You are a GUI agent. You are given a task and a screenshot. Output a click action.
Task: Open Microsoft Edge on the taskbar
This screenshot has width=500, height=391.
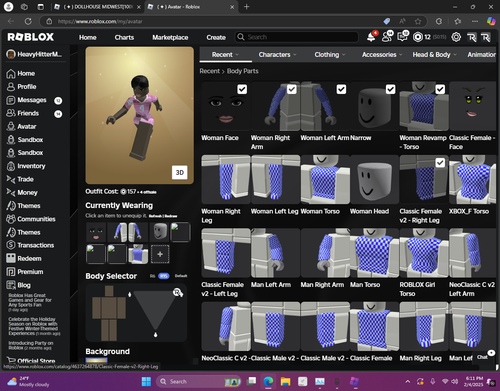click(x=268, y=381)
